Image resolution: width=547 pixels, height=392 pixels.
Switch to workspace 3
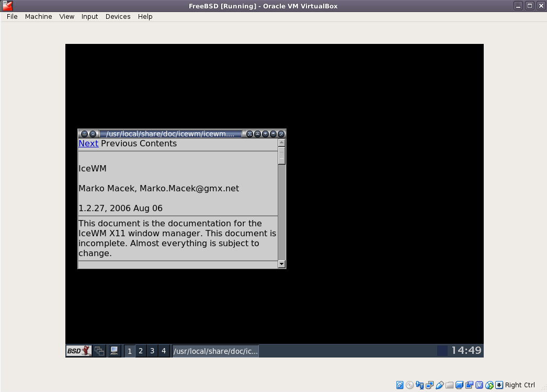[152, 351]
